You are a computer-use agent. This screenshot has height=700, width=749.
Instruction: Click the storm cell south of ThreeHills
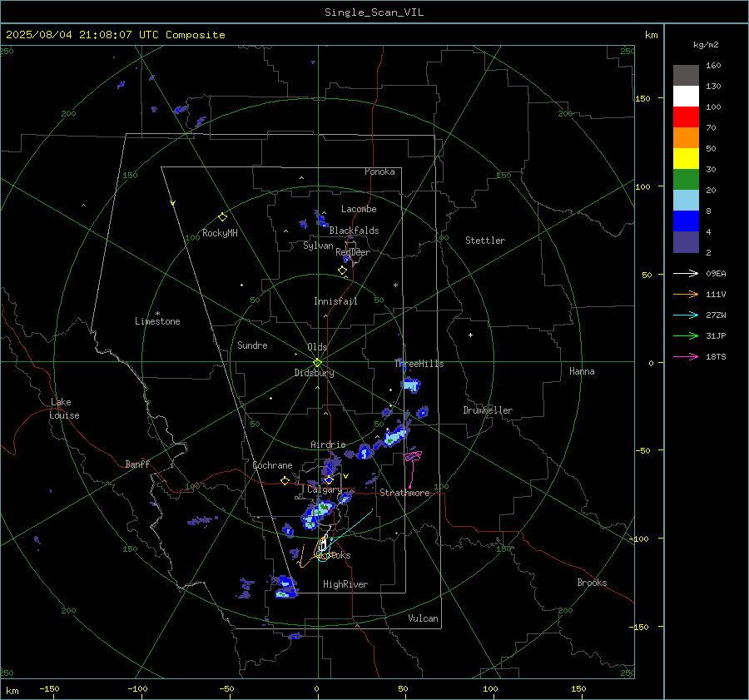[x=411, y=385]
